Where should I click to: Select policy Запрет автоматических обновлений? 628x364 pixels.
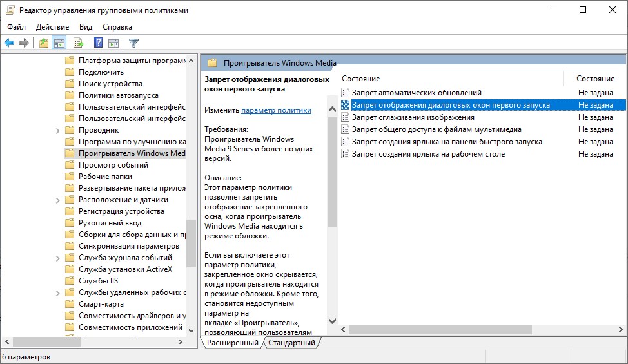[417, 93]
